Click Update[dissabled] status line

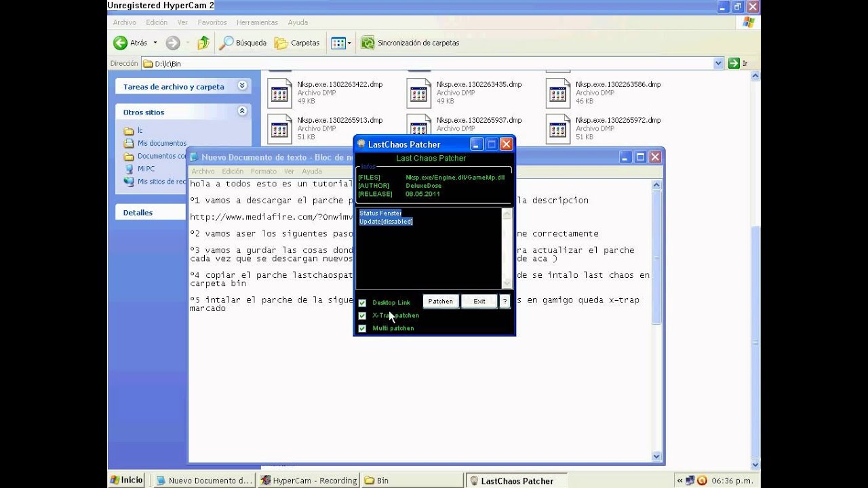[386, 222]
